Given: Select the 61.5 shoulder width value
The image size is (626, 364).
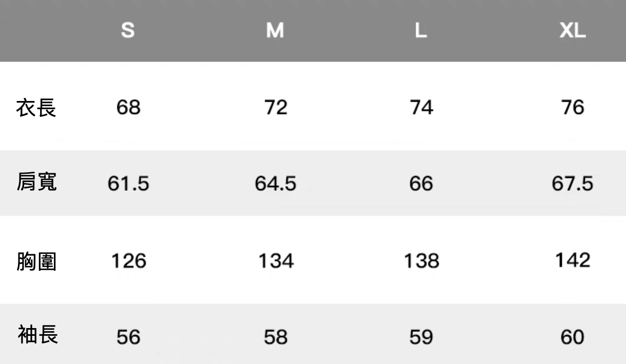Looking at the screenshot, I should [x=128, y=184].
